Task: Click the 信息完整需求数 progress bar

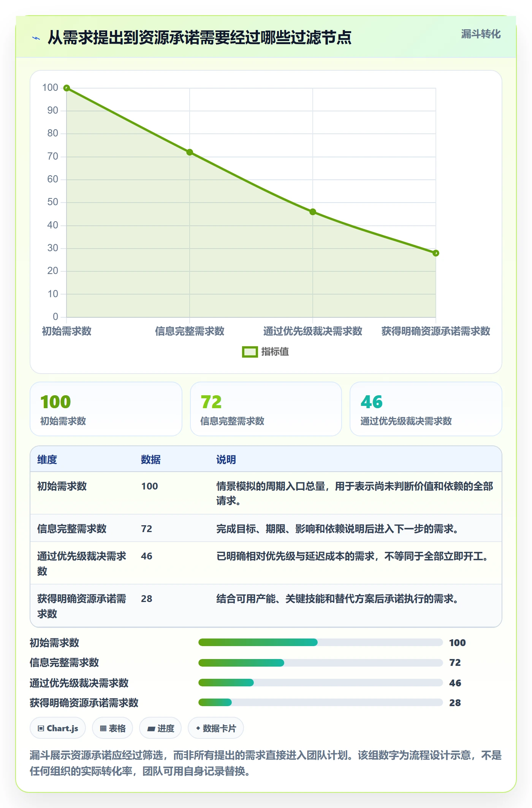Action: [320, 663]
